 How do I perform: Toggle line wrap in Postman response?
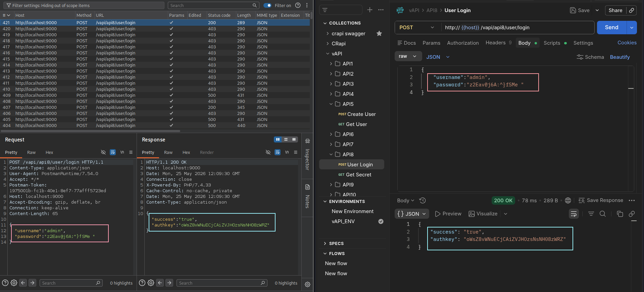pyautogui.click(x=574, y=214)
